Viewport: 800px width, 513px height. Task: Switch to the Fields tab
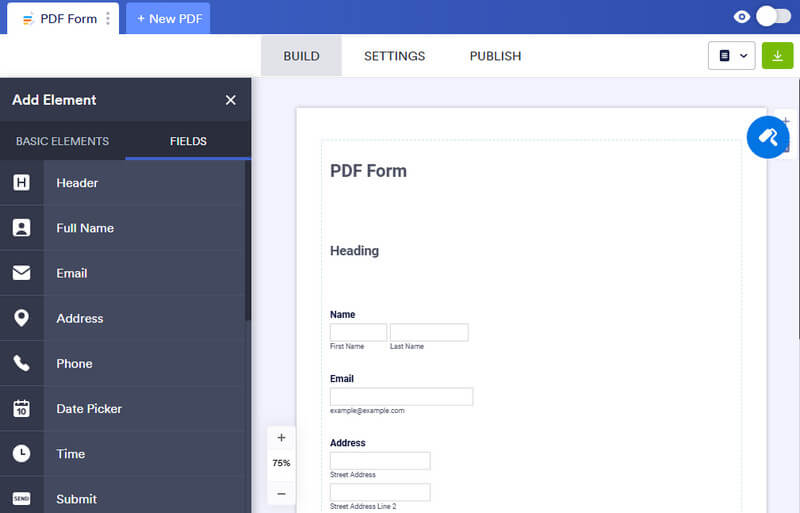188,141
